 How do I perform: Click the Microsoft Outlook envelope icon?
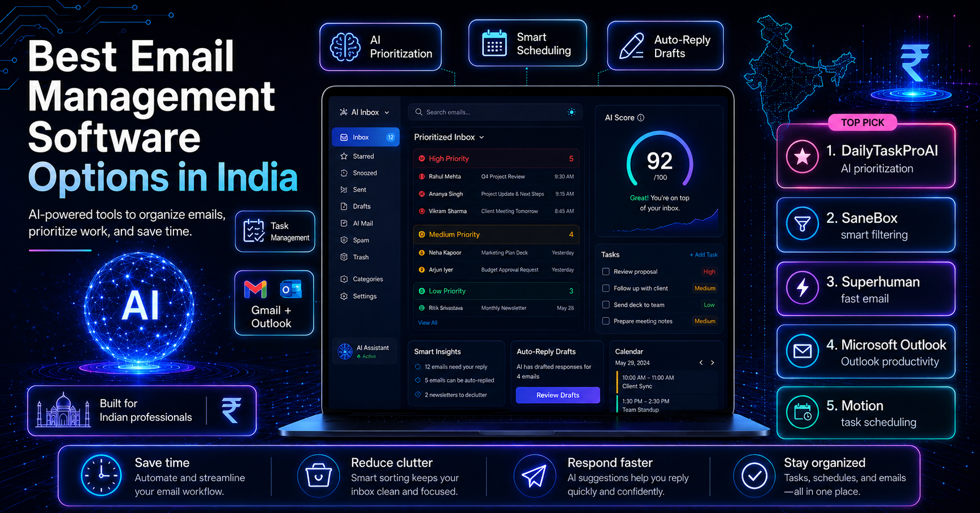point(803,351)
